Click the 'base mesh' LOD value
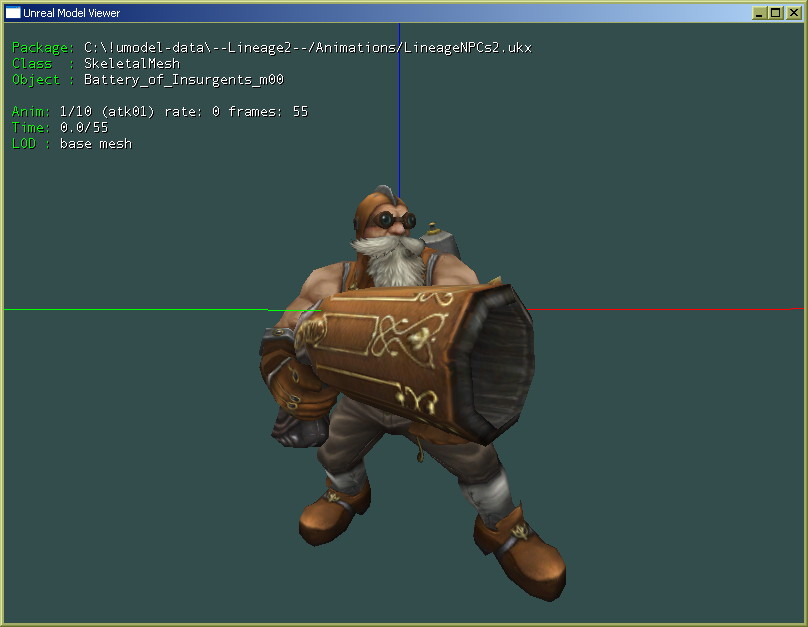 click(x=96, y=144)
